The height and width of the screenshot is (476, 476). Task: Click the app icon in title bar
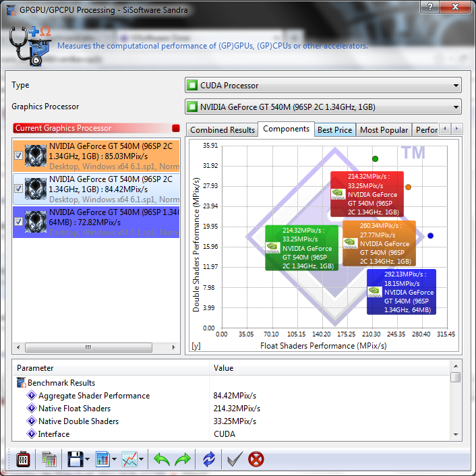(x=11, y=10)
